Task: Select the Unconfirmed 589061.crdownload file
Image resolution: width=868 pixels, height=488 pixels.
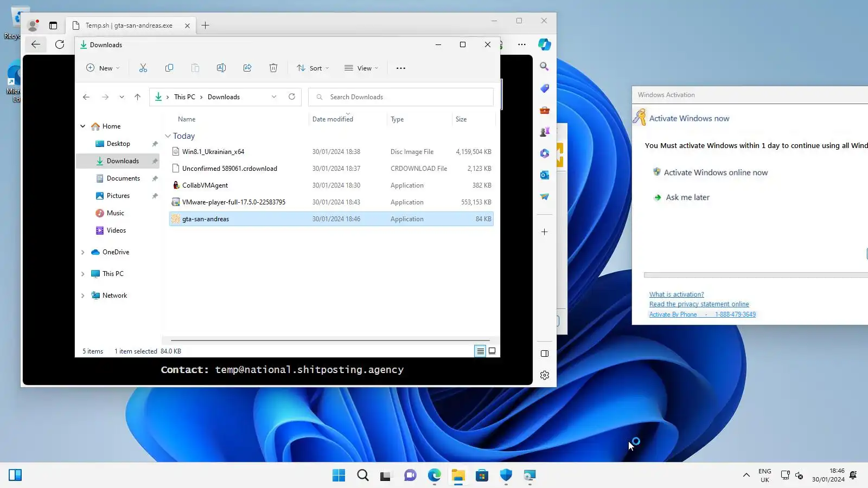Action: tap(331, 169)
